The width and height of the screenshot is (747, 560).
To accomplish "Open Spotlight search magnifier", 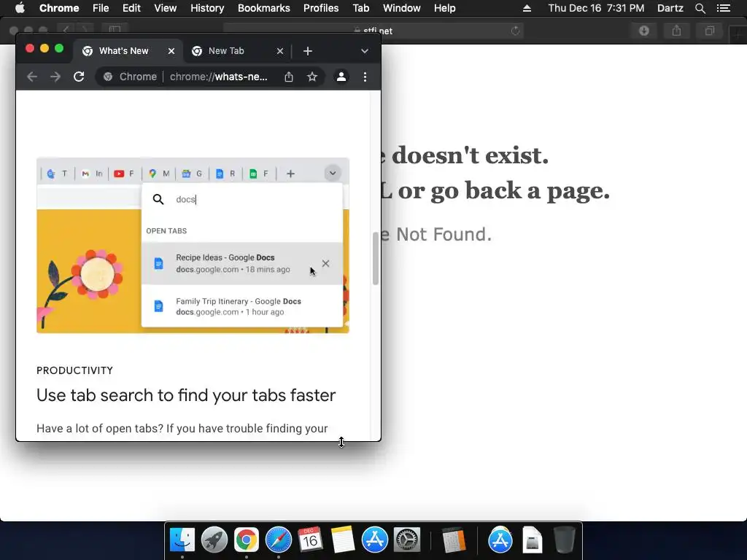I will tap(700, 8).
